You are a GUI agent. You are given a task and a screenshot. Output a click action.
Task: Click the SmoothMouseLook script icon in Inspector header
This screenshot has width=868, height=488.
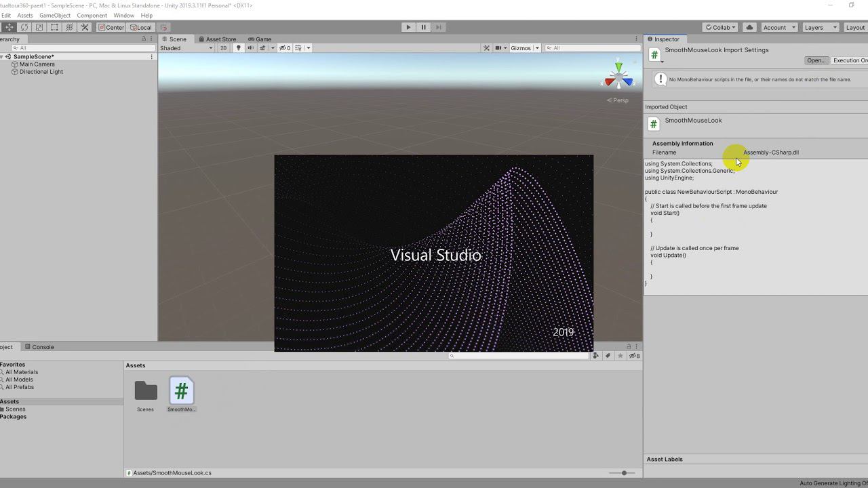point(654,55)
